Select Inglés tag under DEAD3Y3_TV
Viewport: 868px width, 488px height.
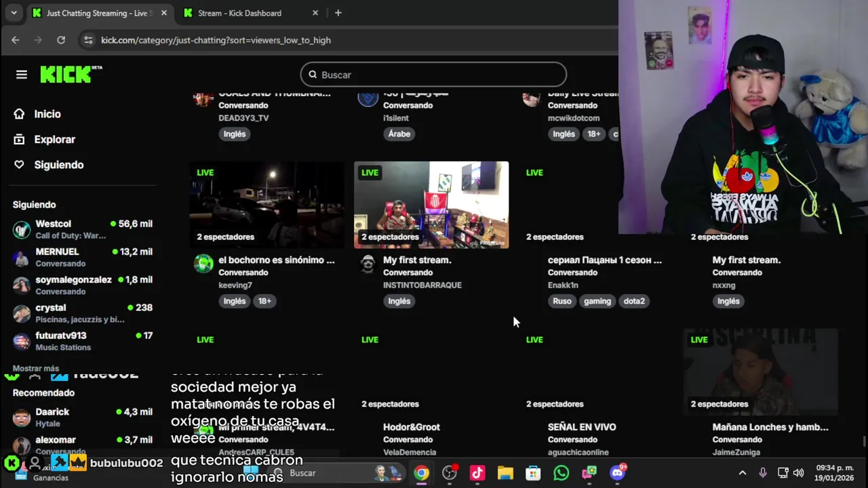tap(235, 134)
